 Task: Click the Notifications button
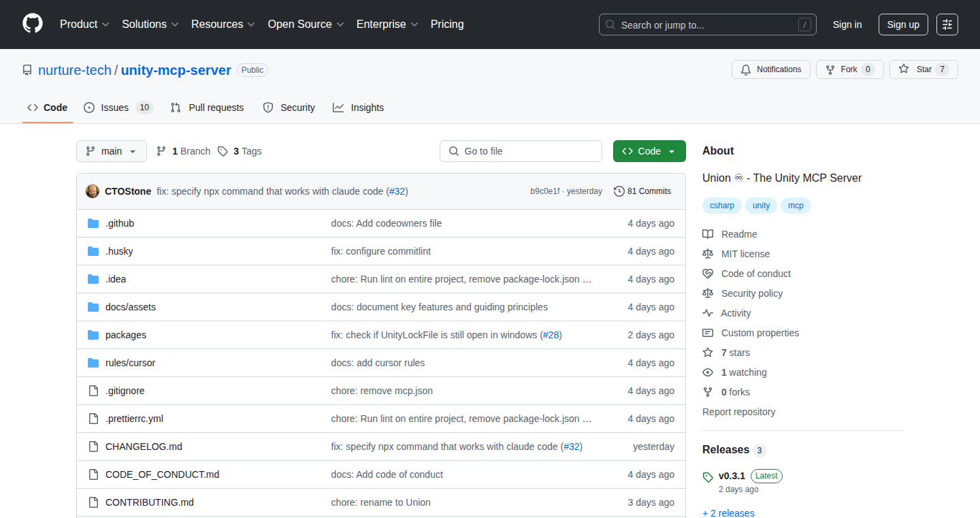(771, 69)
